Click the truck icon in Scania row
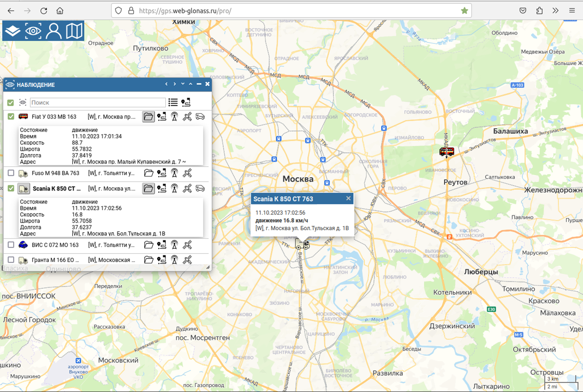 coord(23,188)
